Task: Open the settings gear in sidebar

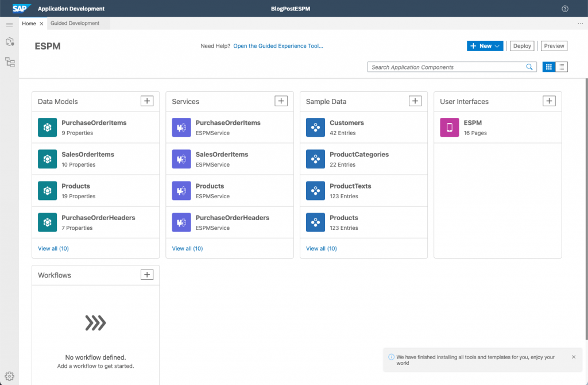Action: [9, 376]
